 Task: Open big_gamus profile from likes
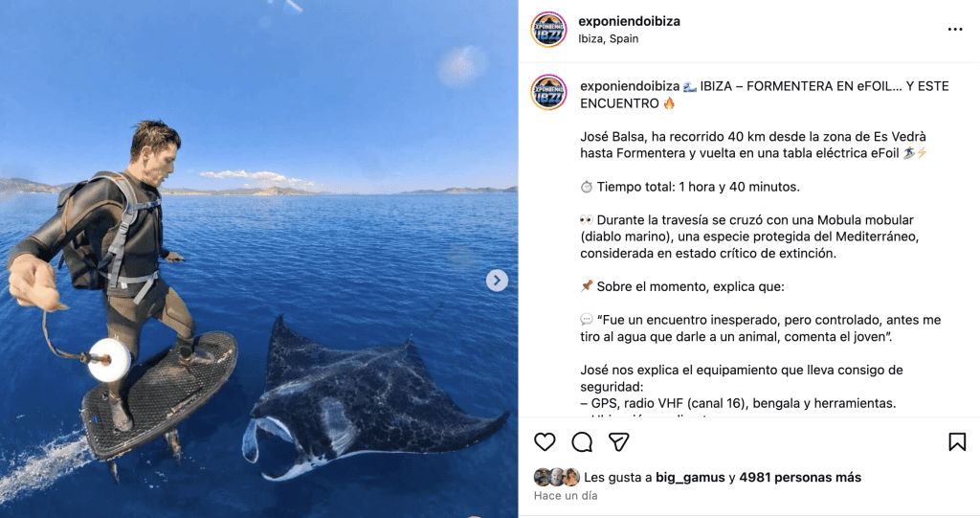(x=690, y=478)
